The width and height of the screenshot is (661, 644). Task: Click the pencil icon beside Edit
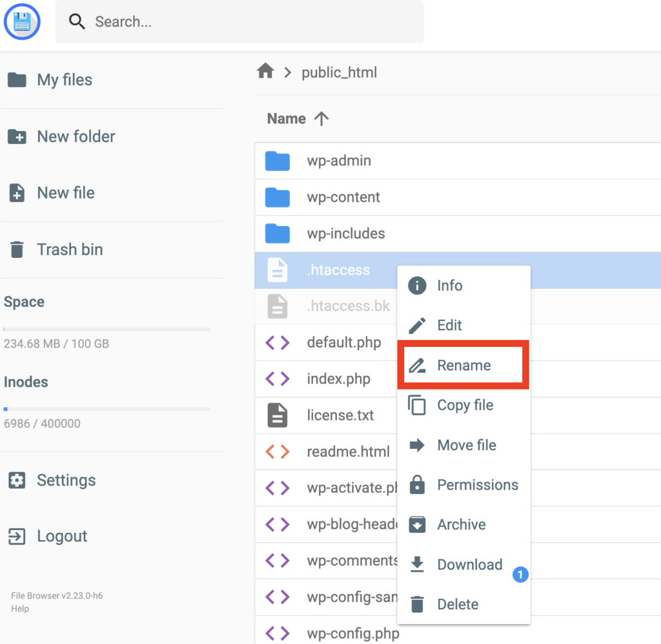[418, 326]
